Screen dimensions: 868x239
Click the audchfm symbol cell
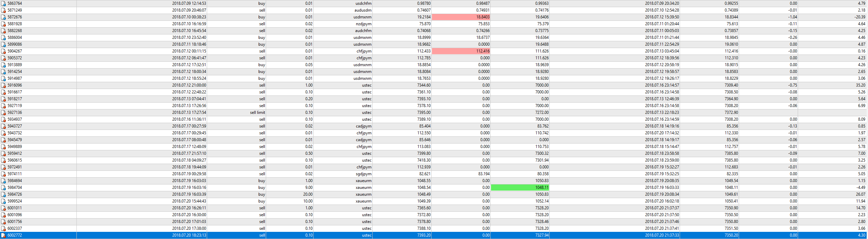(x=363, y=31)
